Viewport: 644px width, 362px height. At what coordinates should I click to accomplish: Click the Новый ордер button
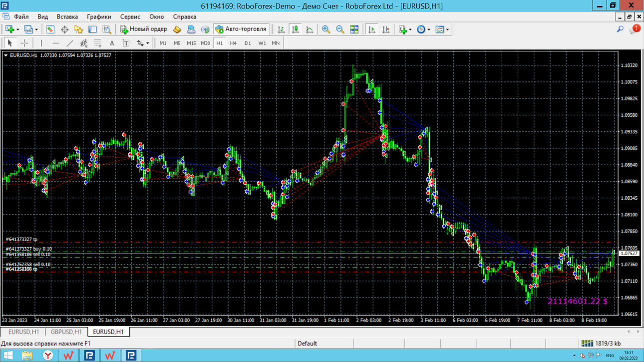(143, 29)
